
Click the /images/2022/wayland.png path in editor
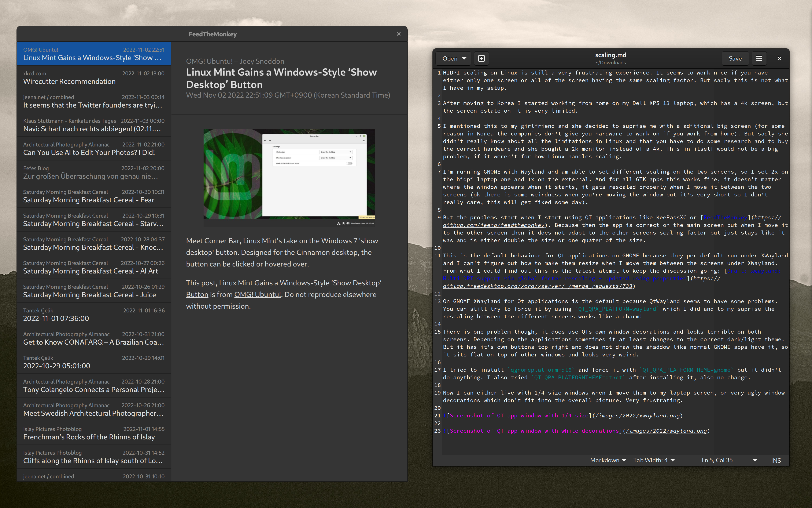click(x=666, y=431)
